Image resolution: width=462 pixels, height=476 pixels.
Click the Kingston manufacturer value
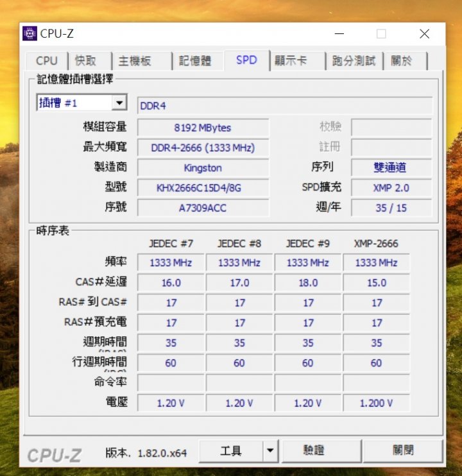point(203,168)
